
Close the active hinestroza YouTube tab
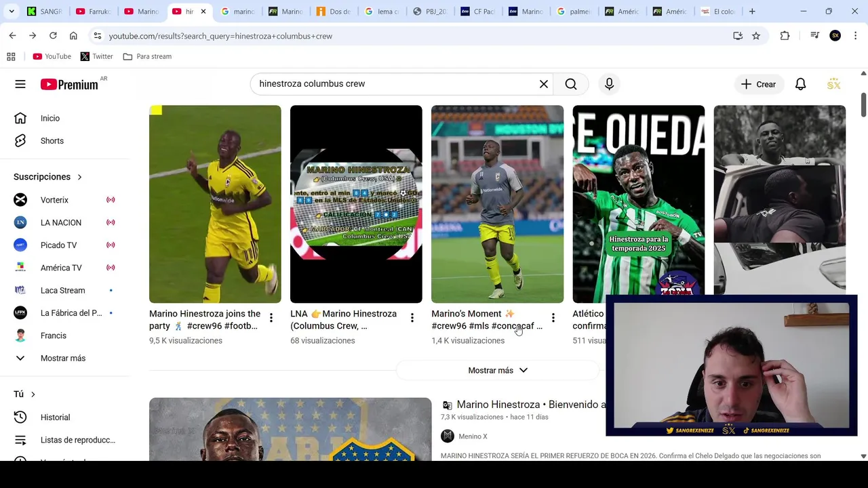(203, 12)
